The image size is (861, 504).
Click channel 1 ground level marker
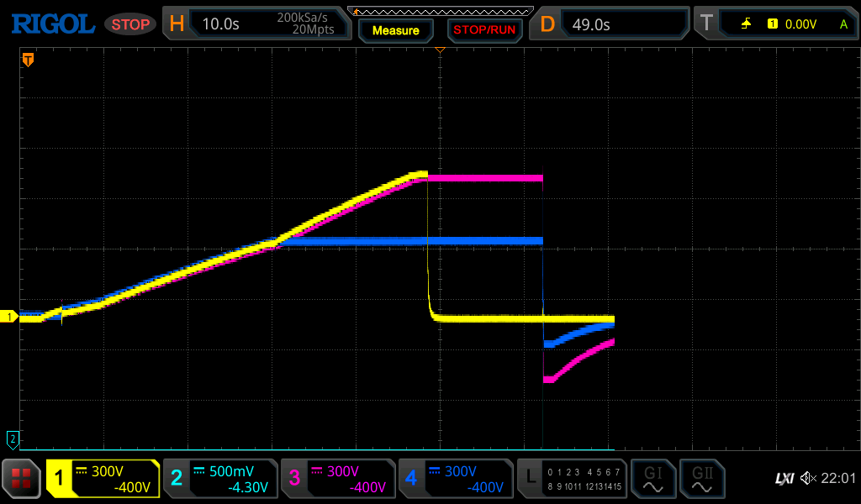pos(11,317)
